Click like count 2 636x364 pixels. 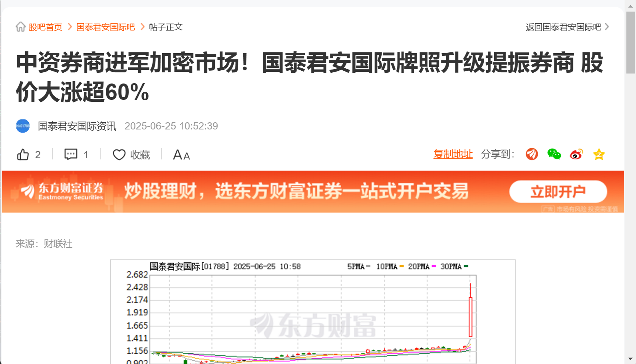[38, 155]
